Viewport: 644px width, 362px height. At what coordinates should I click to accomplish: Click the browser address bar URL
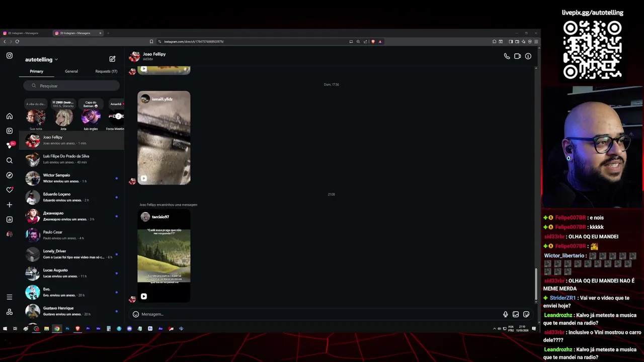tap(194, 42)
